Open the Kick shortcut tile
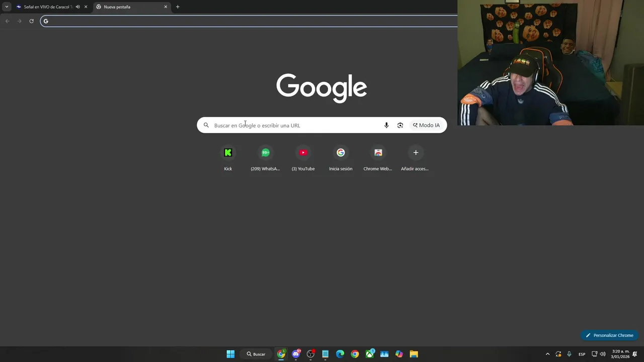Screen dimensions: 644x362 pos(228,158)
